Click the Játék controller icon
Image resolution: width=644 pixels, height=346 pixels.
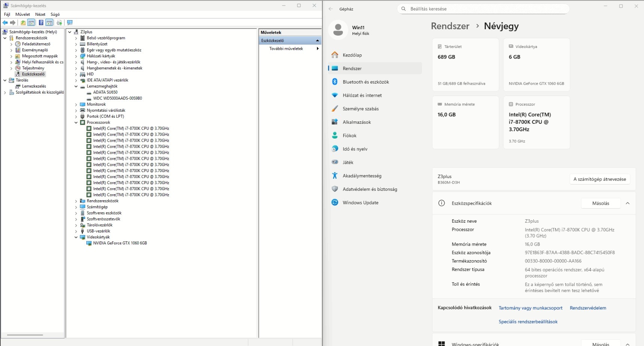(x=335, y=162)
